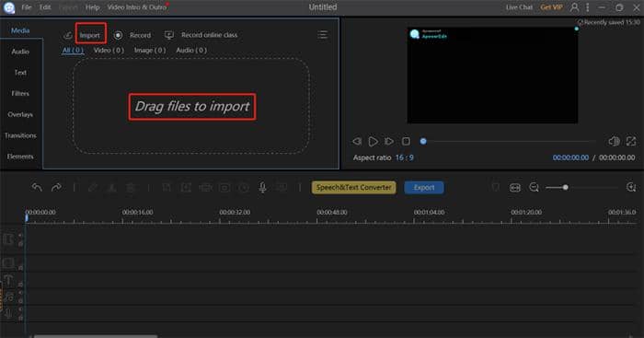Click the blue Export button

coord(424,188)
